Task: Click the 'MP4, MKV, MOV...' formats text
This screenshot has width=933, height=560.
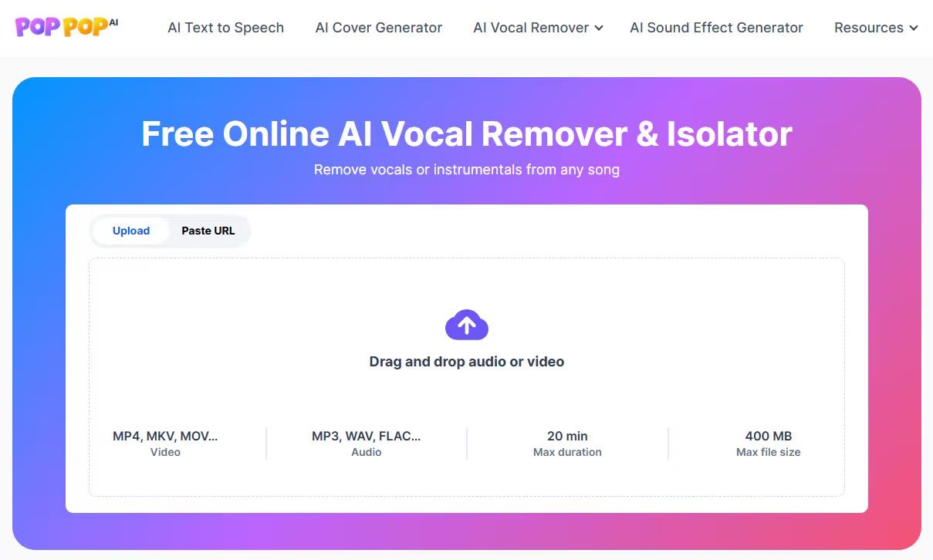Action: click(165, 436)
